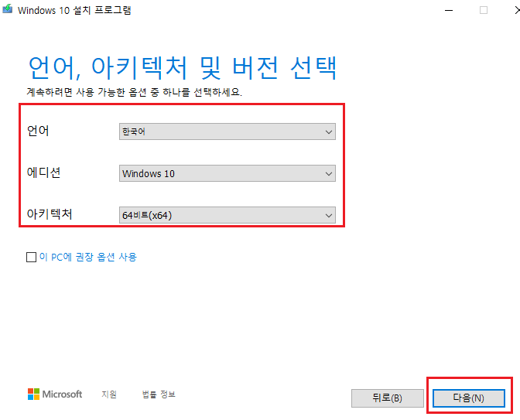
Task: Open the 언어 (language) dropdown showing 한국어
Action: coord(227,131)
